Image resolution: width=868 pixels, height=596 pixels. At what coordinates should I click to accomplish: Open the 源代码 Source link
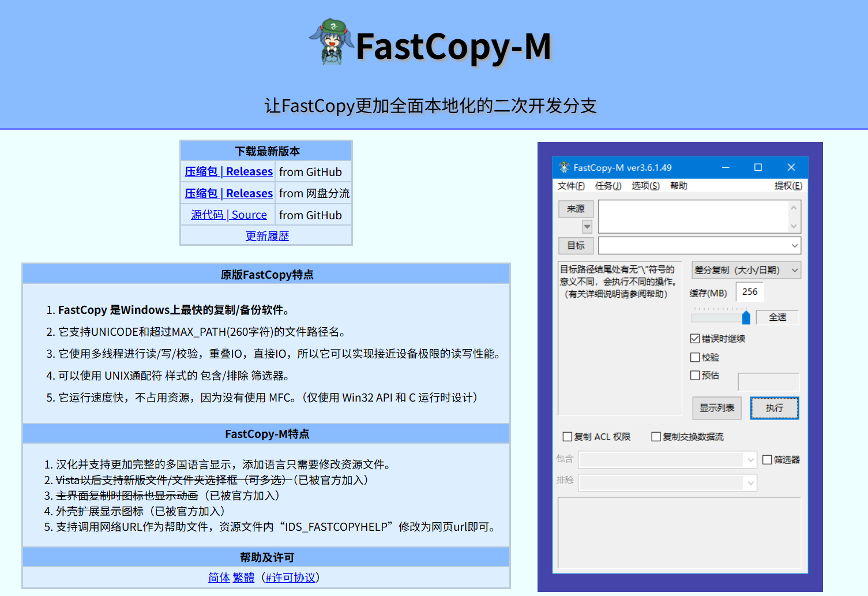228,215
